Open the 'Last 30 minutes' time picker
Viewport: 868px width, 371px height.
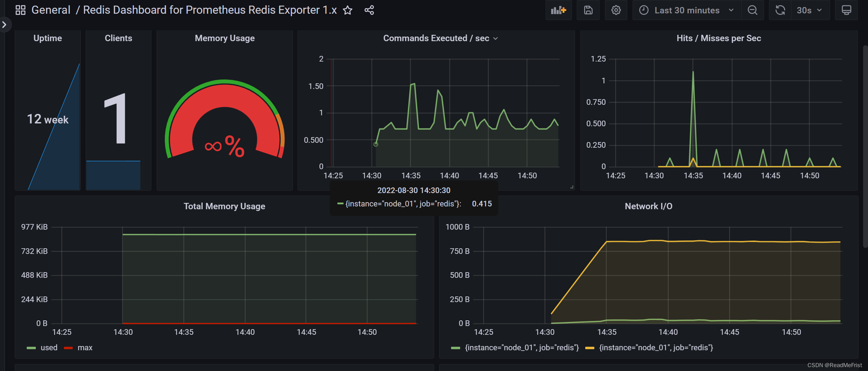[x=687, y=10]
